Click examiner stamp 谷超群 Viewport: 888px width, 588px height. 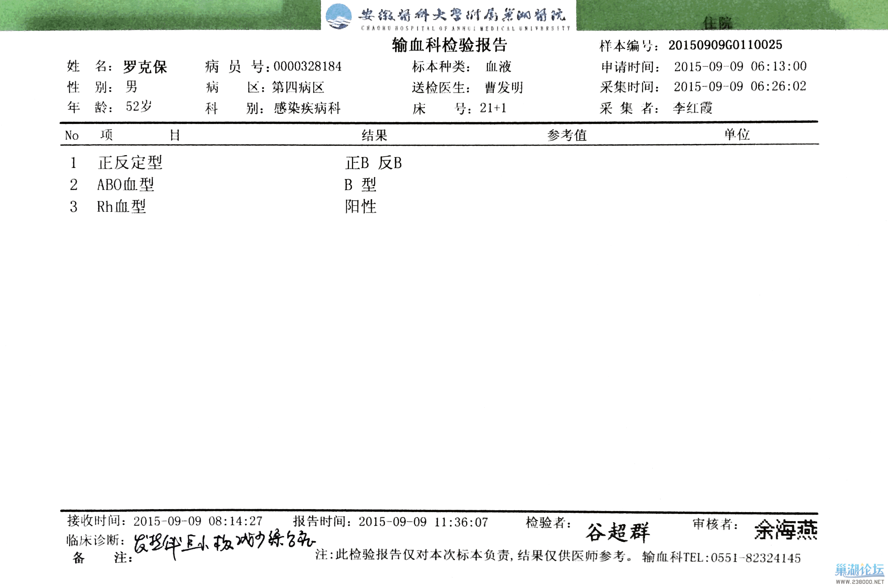click(x=618, y=532)
